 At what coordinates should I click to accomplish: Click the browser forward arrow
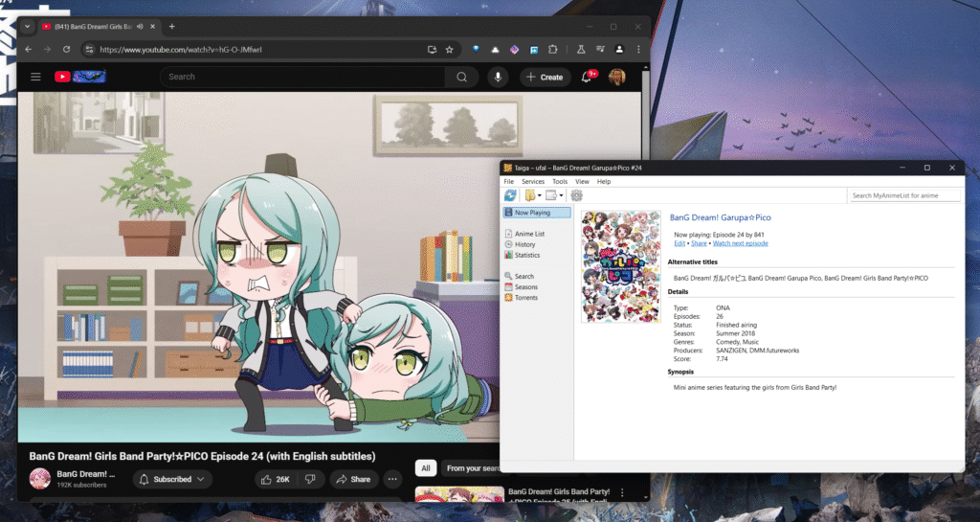click(x=47, y=50)
